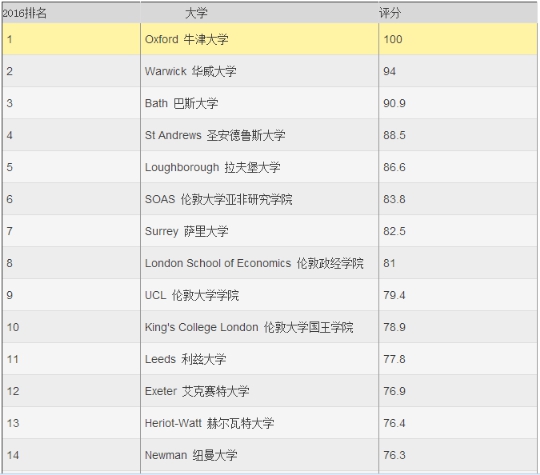Click rank number 3 in Bath row
Screen dimensions: 540x475
[10, 103]
